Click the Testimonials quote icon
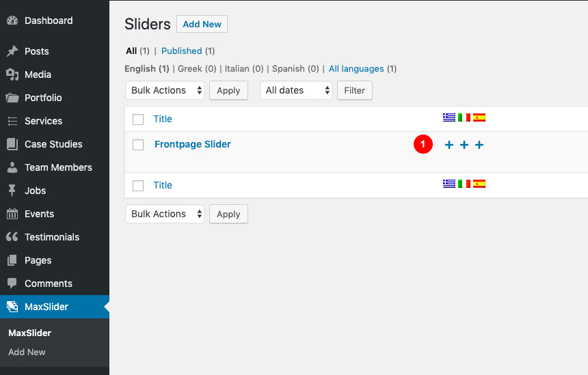Viewport: 588px width, 375px height. click(x=12, y=237)
